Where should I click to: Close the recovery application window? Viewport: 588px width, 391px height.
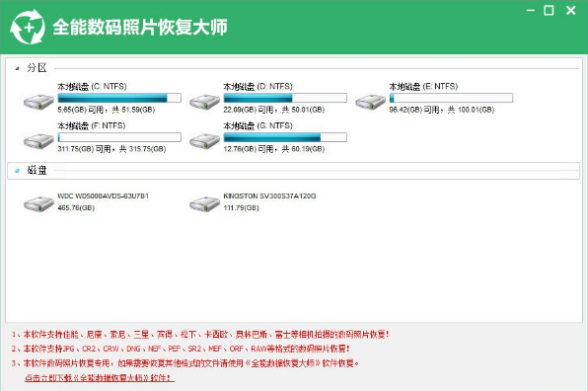571,11
